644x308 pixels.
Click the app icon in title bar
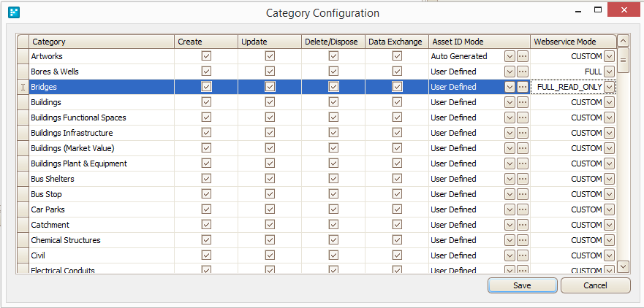[x=14, y=12]
